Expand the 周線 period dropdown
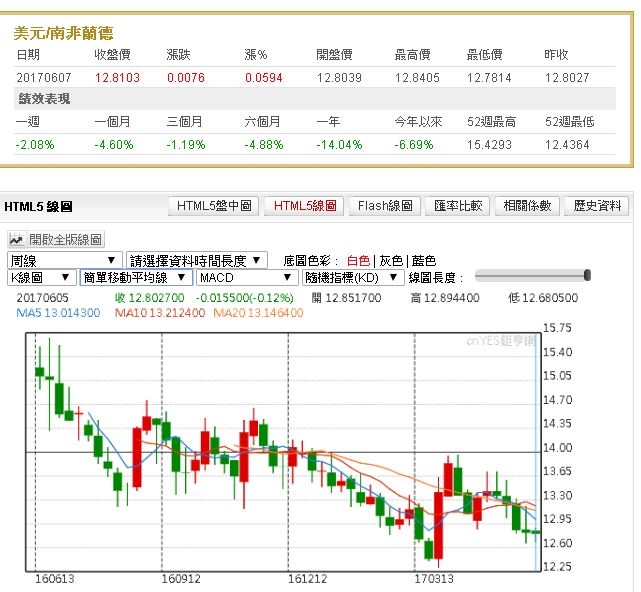 coord(65,260)
